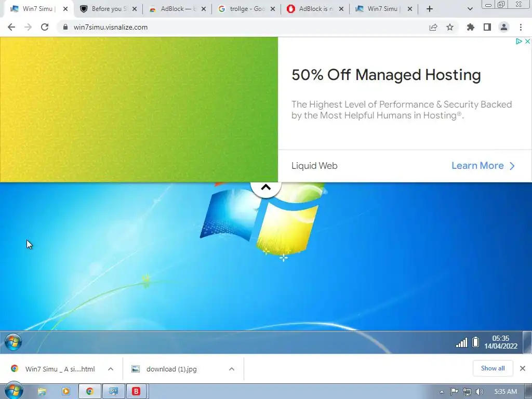The image size is (532, 399).
Task: Click the browser forward arrow
Action: [x=28, y=27]
